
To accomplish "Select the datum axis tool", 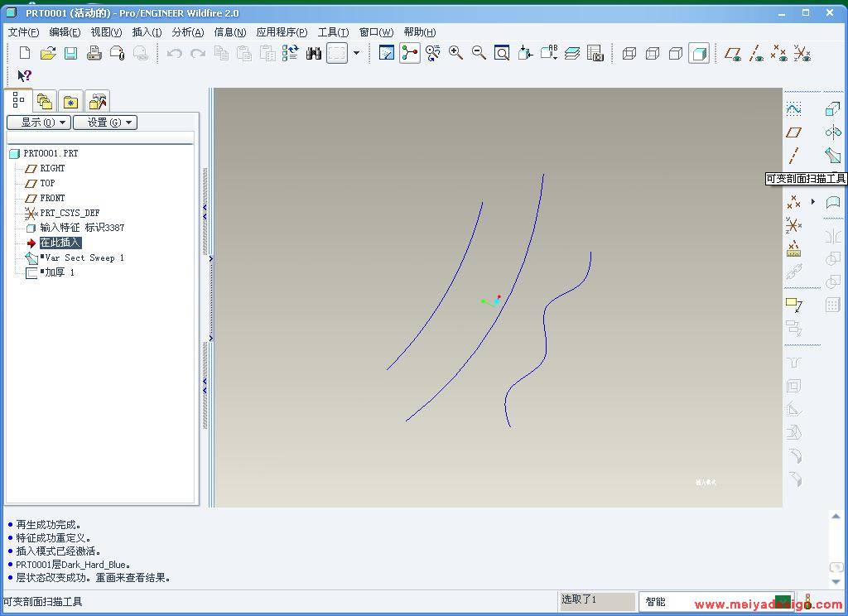I will click(793, 156).
